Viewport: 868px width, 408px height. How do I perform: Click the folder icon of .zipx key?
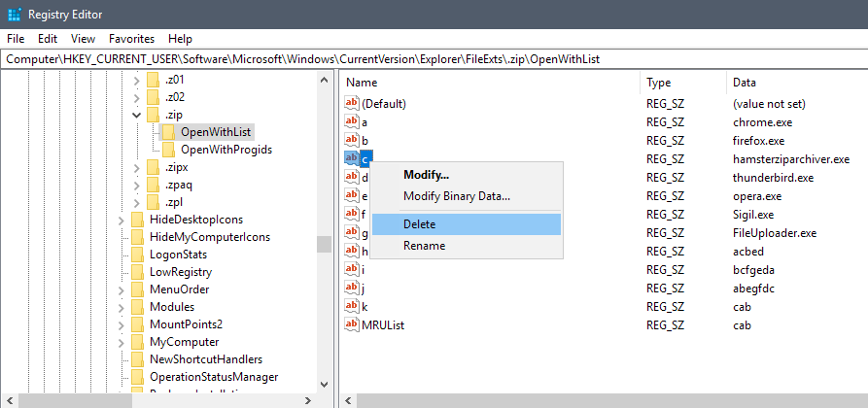(x=153, y=167)
